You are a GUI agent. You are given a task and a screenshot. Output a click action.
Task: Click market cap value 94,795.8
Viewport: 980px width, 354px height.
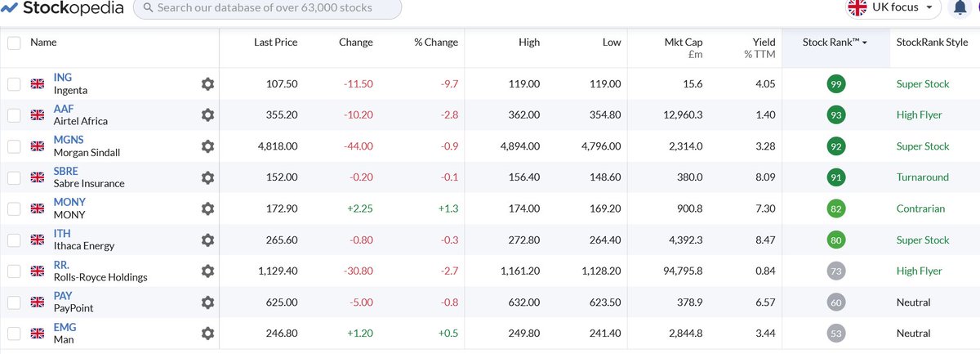click(678, 271)
